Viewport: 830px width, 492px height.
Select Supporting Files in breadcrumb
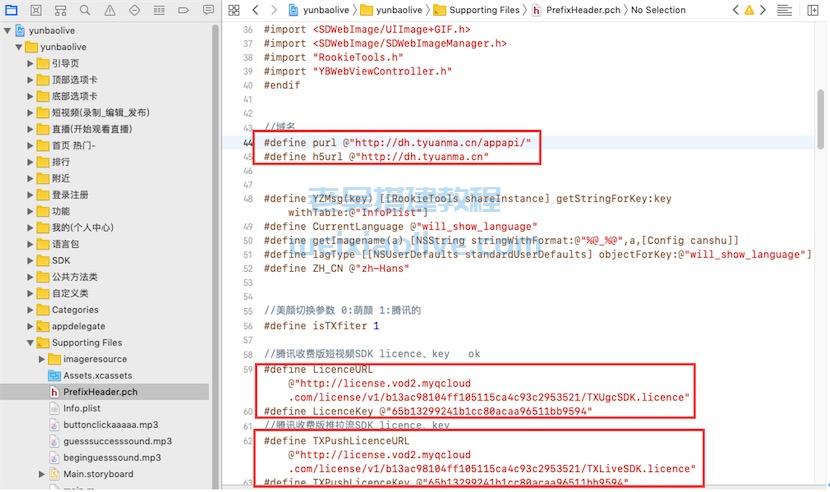[476, 10]
